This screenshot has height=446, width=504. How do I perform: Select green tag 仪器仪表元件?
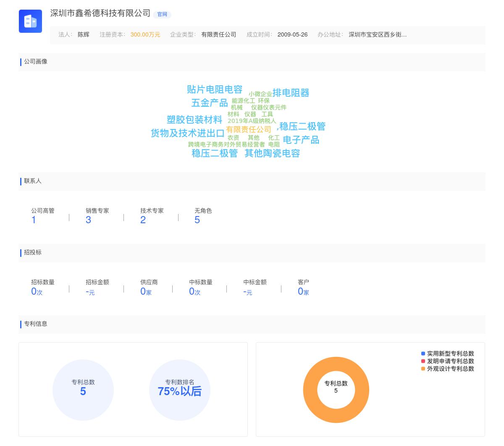coord(269,108)
